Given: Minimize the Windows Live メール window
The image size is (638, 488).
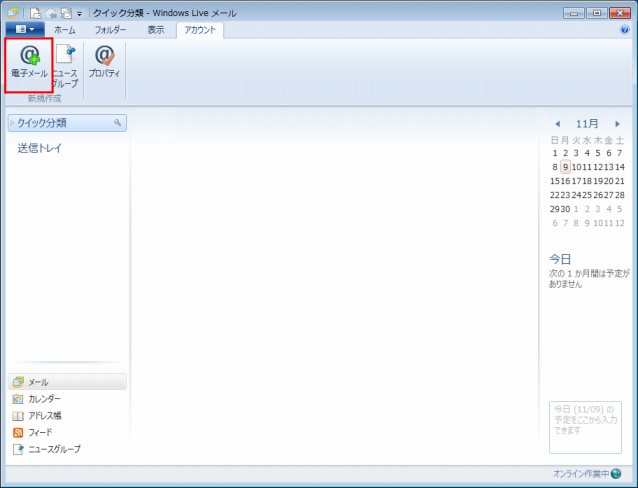Looking at the screenshot, I should click(574, 13).
